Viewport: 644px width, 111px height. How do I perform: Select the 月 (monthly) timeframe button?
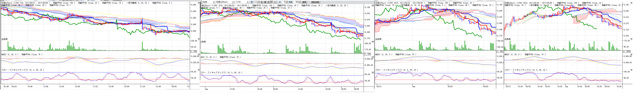coord(268,2)
